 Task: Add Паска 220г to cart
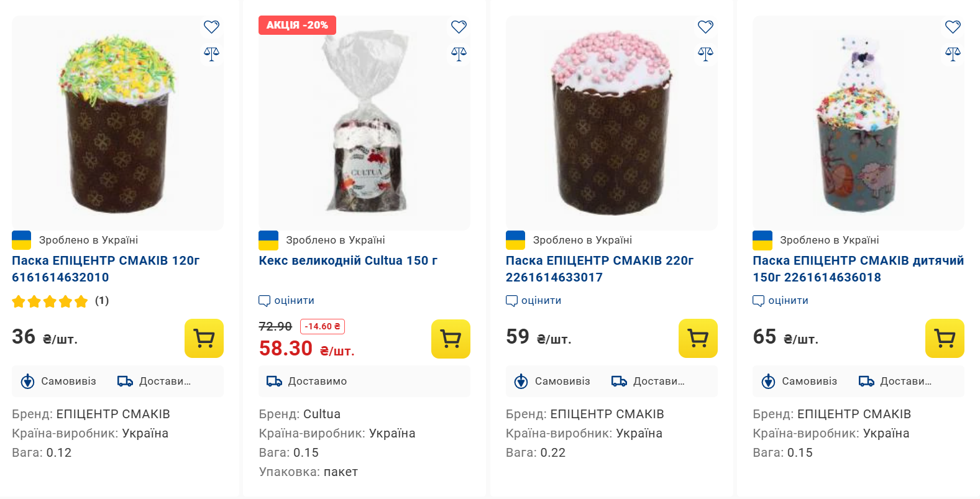698,339
